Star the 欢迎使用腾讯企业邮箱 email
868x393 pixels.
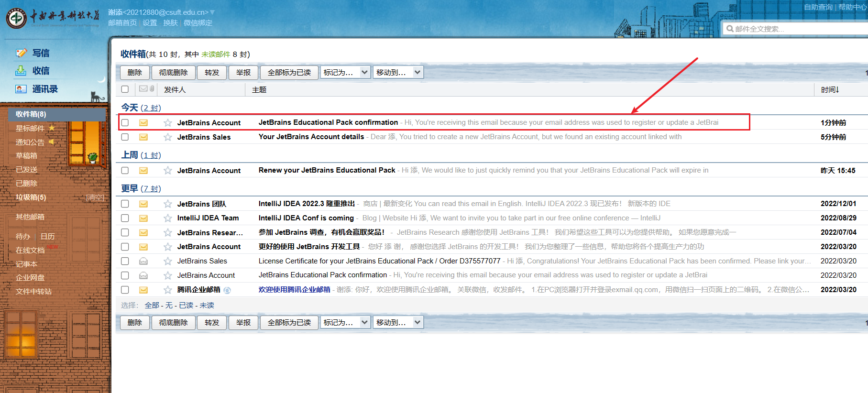[168, 290]
